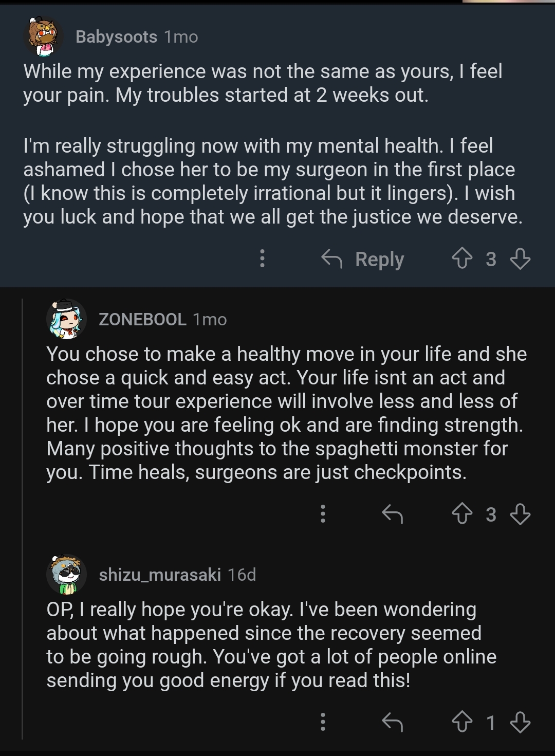555x756 pixels.
Task: Visit shizu_murasaki's profile via username
Action: [159, 574]
